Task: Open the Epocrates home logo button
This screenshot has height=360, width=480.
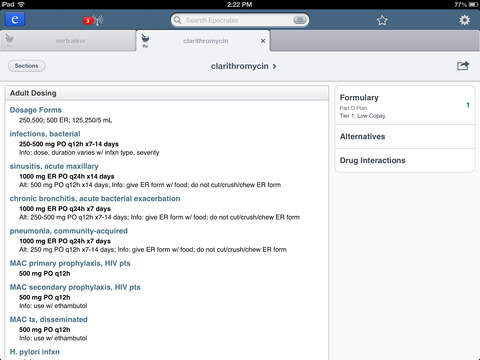Action: (15, 20)
